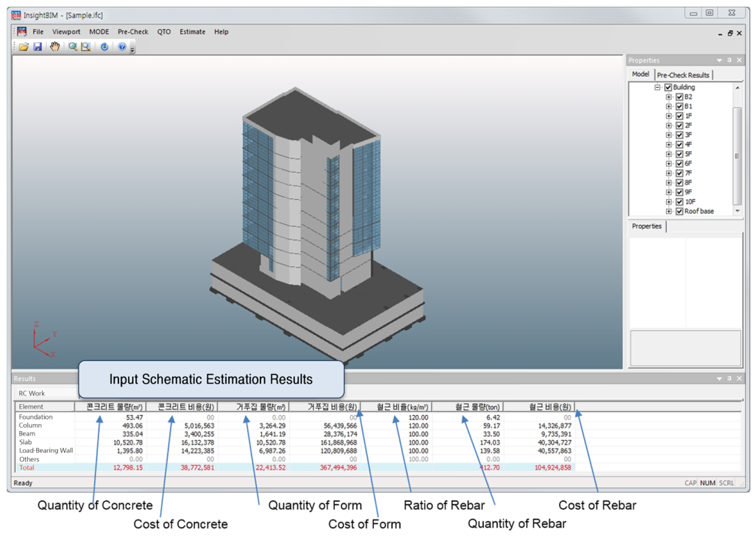Screen dimensions: 756x537
Task: Switch to the Pre-Check Results tab
Action: pos(683,75)
